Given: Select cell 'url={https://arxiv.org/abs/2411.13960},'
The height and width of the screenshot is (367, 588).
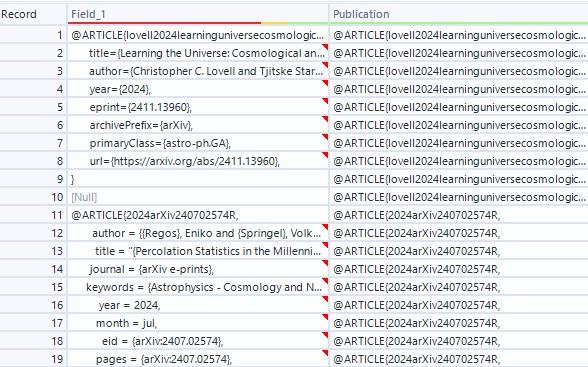Looking at the screenshot, I should [198, 161].
